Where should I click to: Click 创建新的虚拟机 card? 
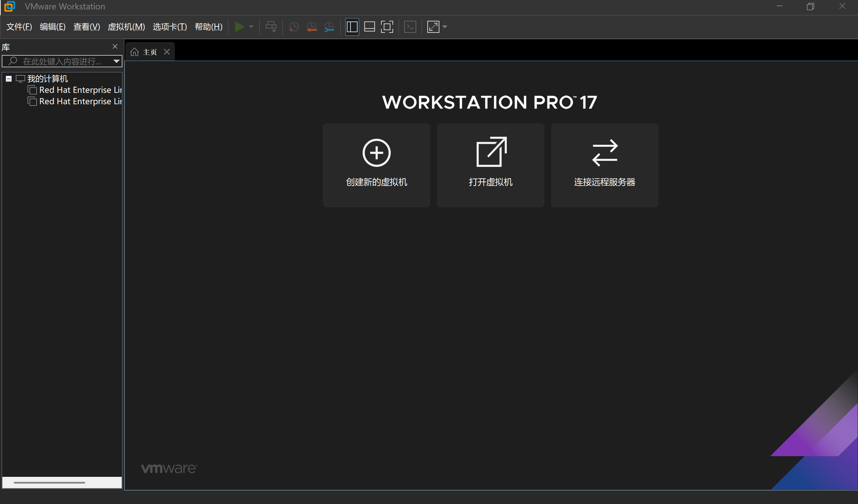point(377,165)
